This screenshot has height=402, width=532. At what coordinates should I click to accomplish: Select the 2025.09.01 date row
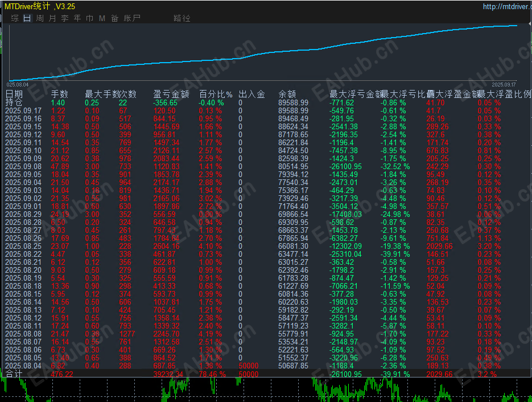click(x=23, y=207)
